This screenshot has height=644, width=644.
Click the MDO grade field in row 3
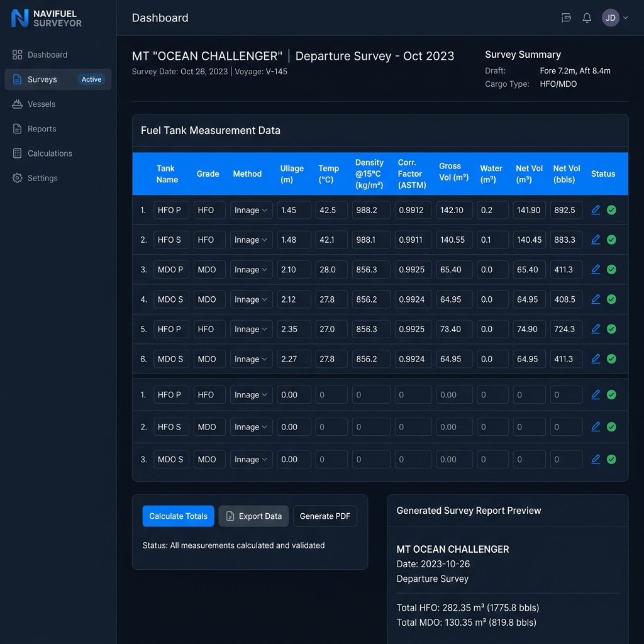tap(209, 269)
